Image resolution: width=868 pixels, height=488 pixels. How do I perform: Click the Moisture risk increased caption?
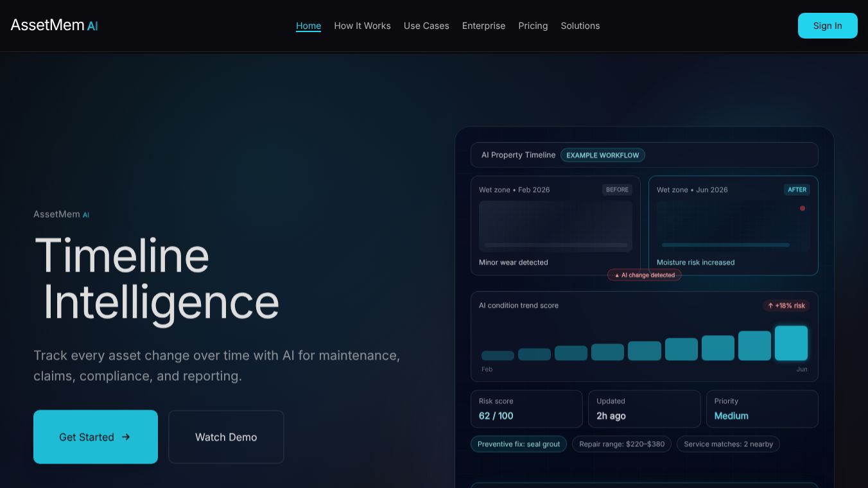695,263
